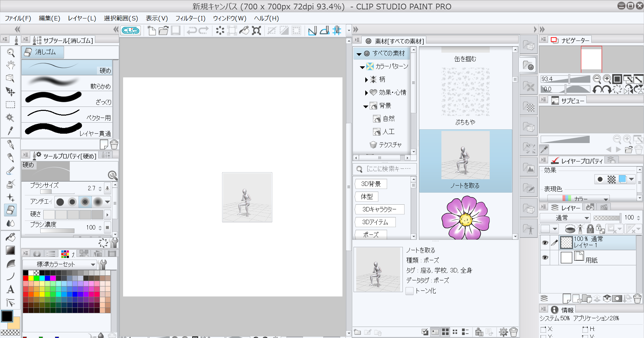Click the 3D背景 tag button
The height and width of the screenshot is (338, 644).
point(371,184)
